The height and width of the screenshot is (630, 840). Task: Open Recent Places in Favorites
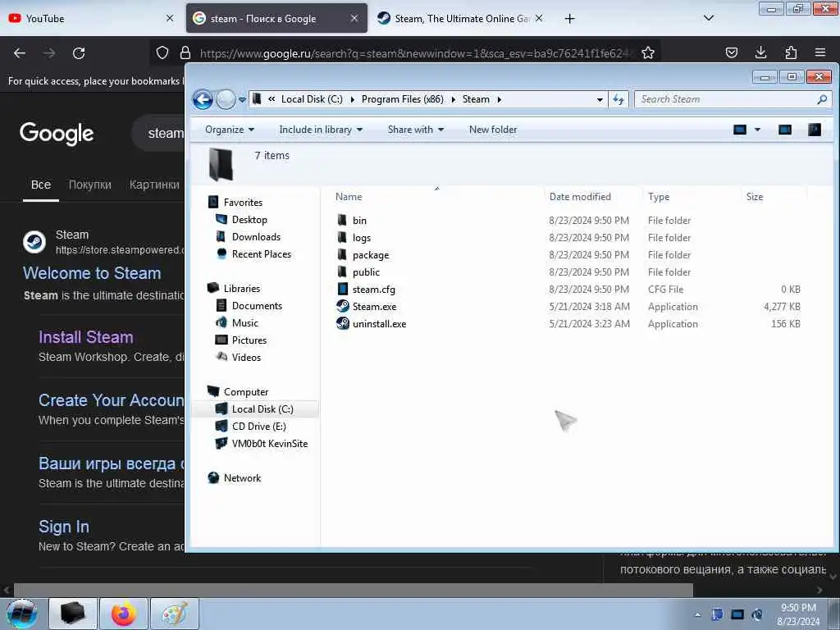(262, 254)
